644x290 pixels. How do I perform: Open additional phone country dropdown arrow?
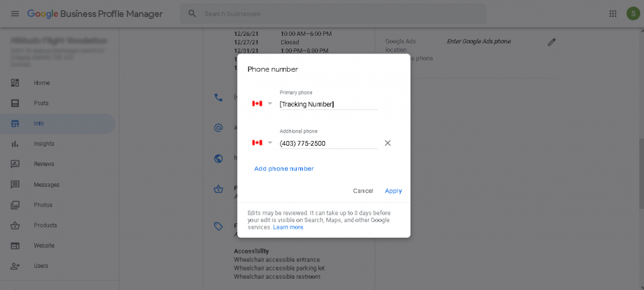pos(270,143)
